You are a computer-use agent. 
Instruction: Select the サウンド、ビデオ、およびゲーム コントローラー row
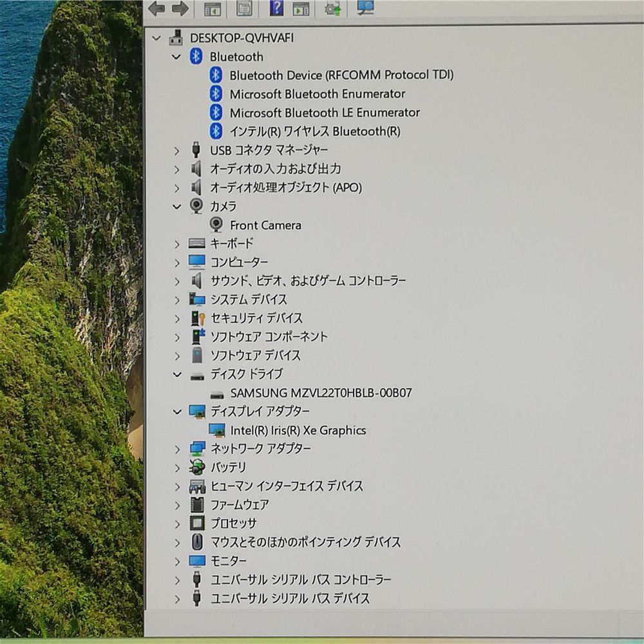(308, 281)
